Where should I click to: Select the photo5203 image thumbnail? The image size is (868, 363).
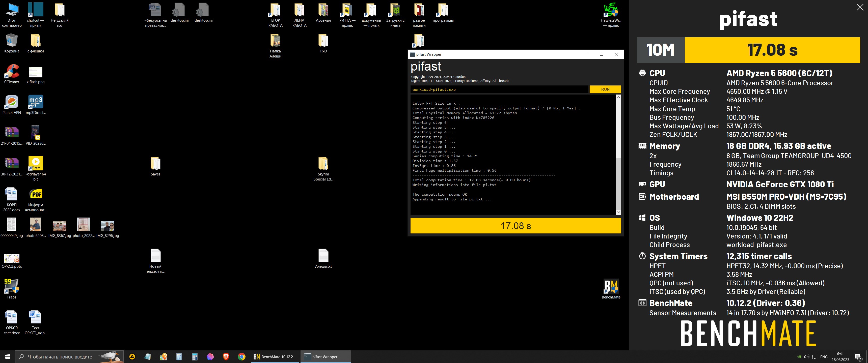pyautogui.click(x=35, y=228)
